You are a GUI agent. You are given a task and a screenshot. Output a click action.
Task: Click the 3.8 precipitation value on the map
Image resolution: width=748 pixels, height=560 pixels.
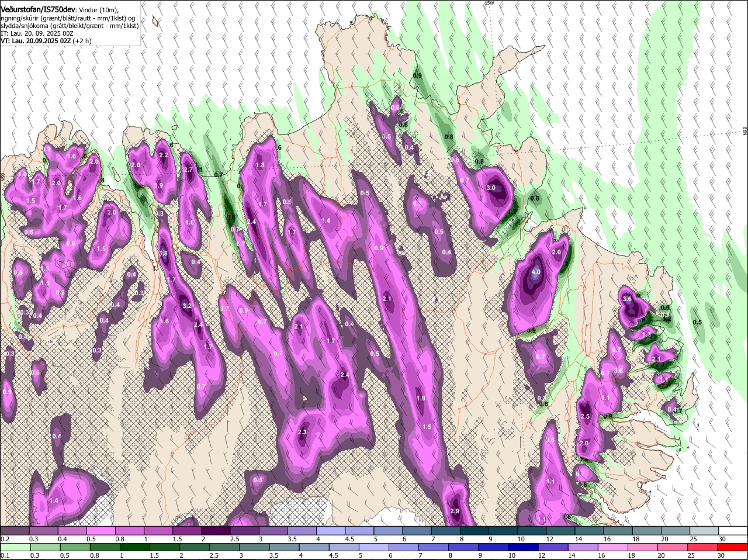pyautogui.click(x=163, y=253)
